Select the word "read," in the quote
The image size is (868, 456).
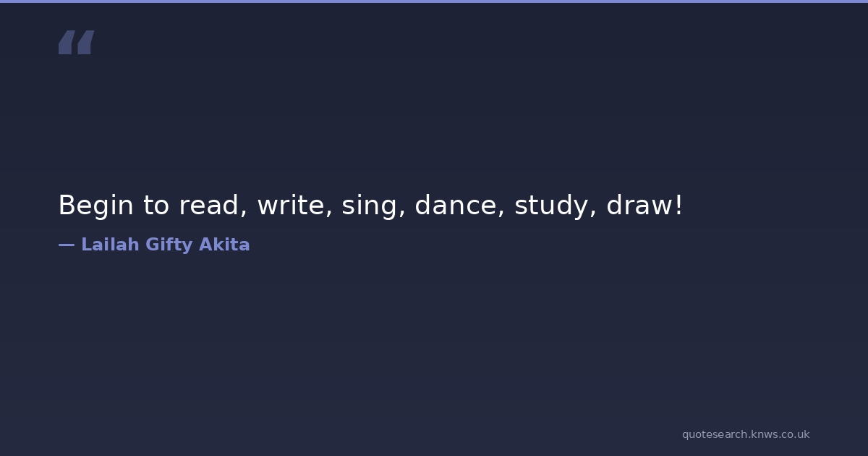point(213,206)
